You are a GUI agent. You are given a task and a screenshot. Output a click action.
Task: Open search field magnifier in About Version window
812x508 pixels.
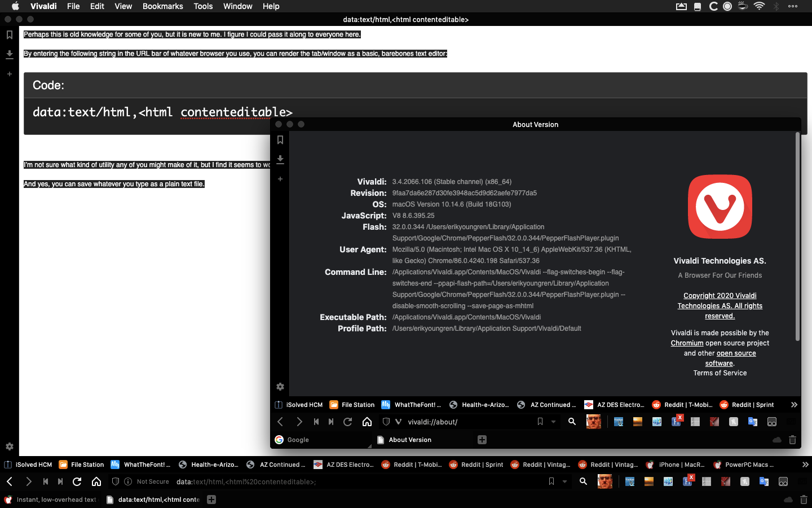coord(572,422)
